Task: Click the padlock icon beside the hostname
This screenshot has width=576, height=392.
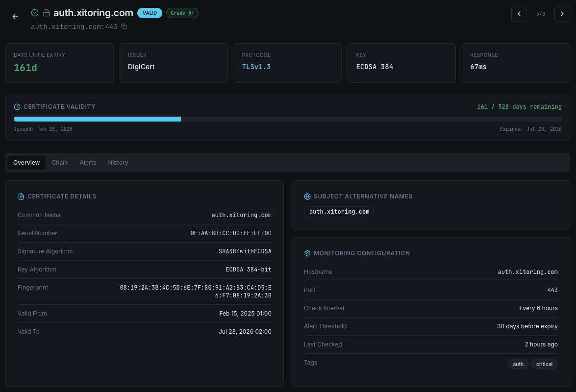Action: [x=47, y=13]
